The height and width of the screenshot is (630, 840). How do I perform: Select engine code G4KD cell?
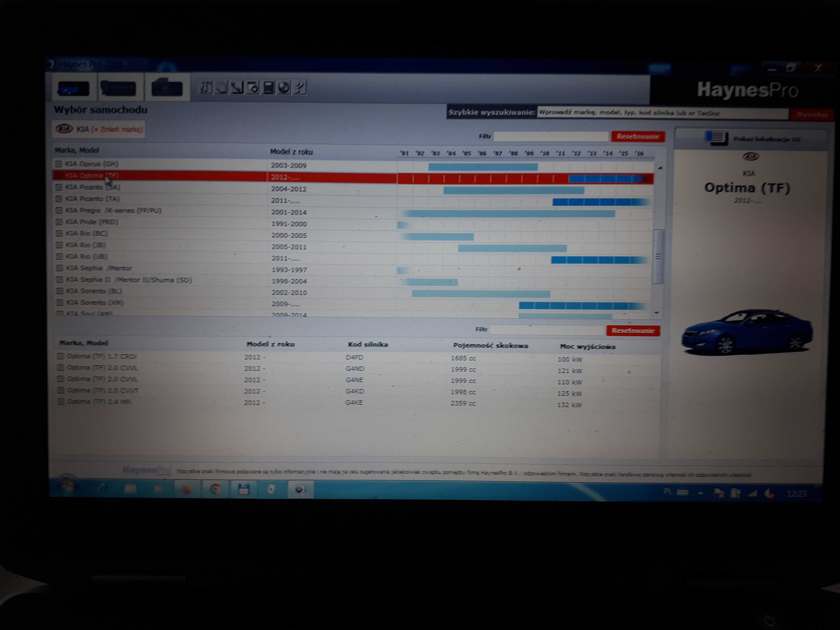point(354,391)
